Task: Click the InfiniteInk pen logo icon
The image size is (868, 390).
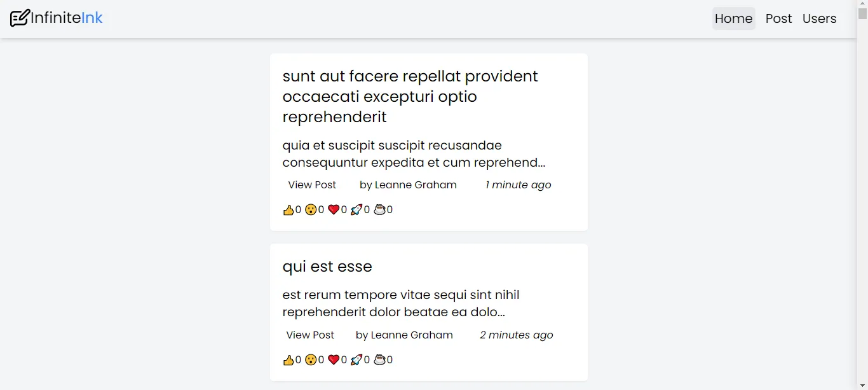Action: pos(20,18)
